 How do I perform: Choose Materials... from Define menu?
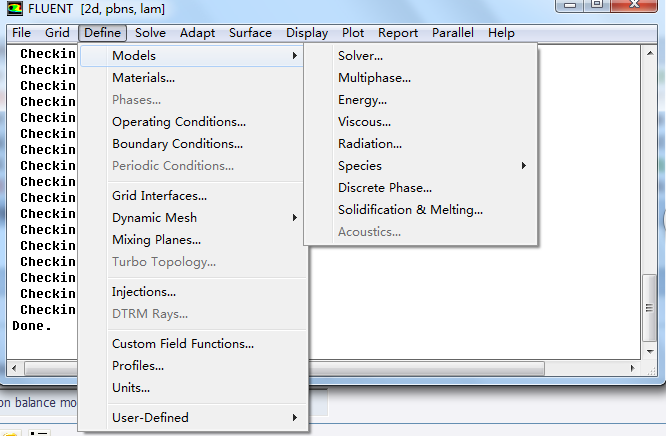(x=192, y=78)
